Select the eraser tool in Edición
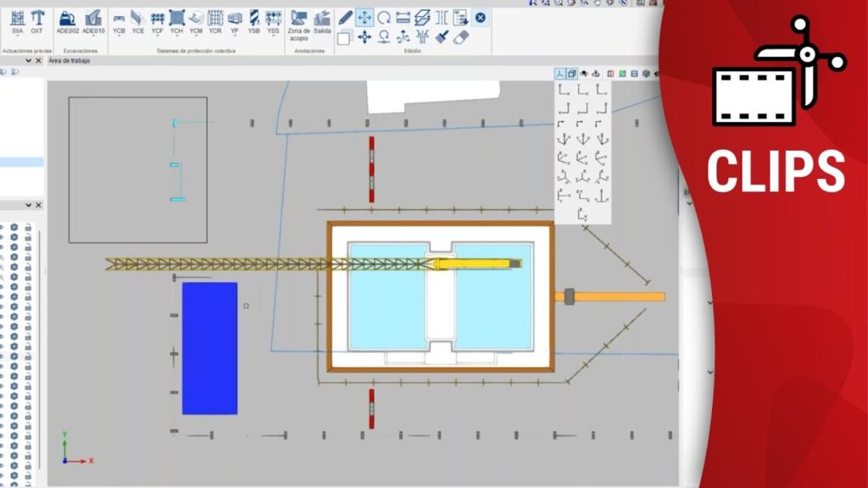This screenshot has height=488, width=868. pos(461,37)
